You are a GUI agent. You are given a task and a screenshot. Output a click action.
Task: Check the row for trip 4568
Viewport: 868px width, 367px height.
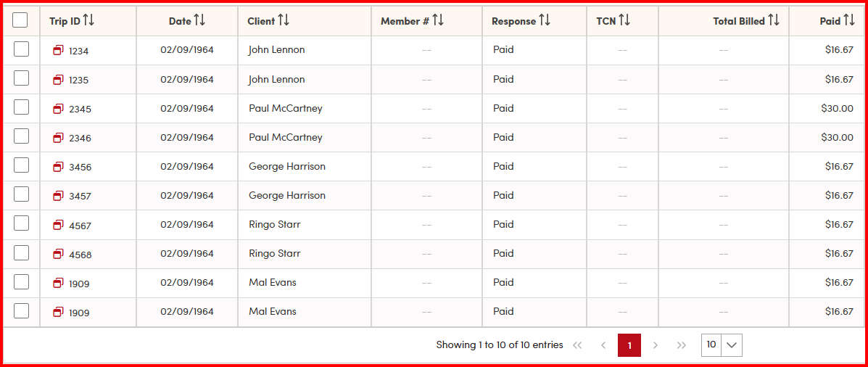[x=21, y=252]
